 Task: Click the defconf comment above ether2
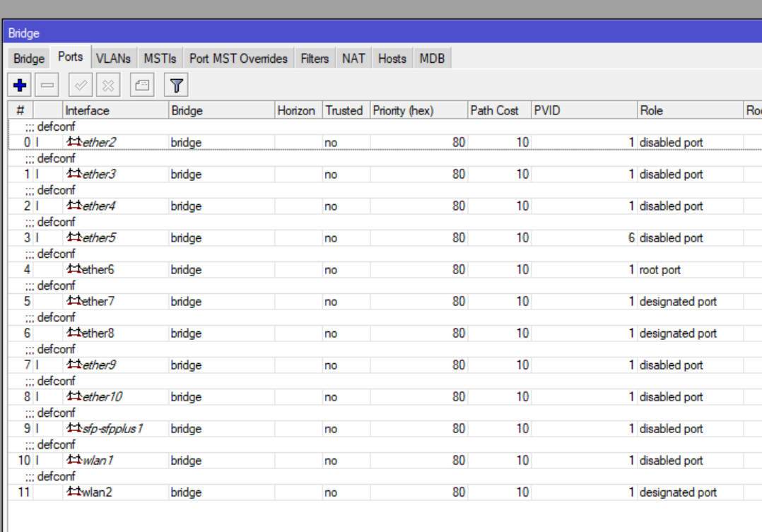pos(57,126)
